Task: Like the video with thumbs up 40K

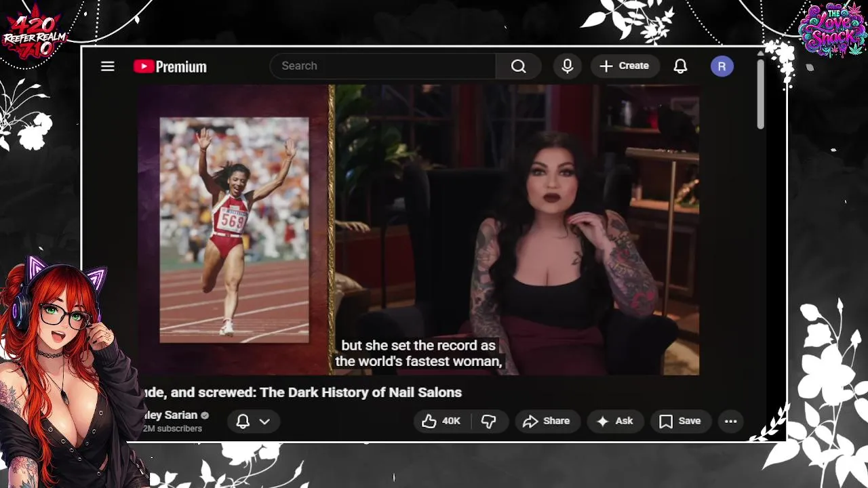Action: (x=441, y=421)
